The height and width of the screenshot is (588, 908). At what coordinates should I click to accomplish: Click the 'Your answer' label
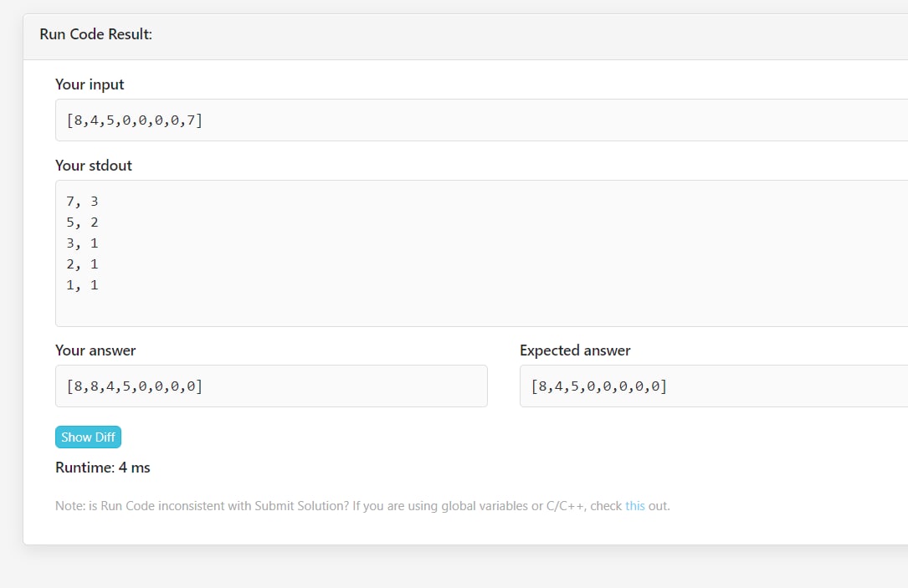click(95, 350)
